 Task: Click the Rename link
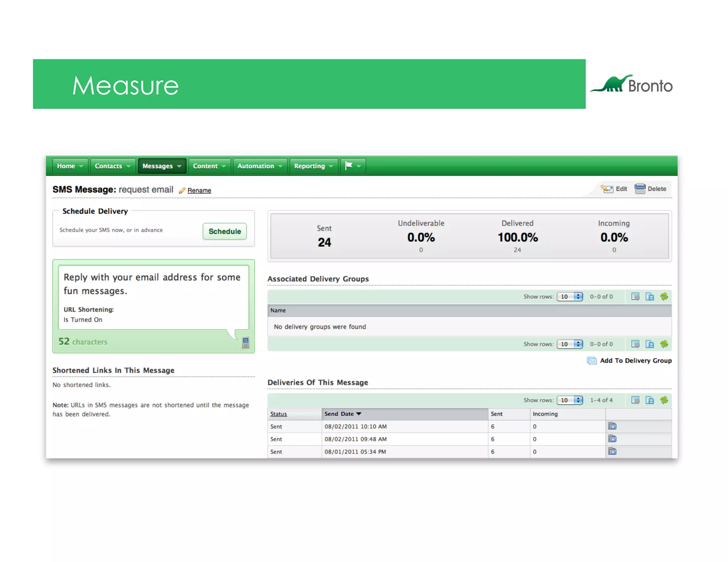pyautogui.click(x=199, y=190)
